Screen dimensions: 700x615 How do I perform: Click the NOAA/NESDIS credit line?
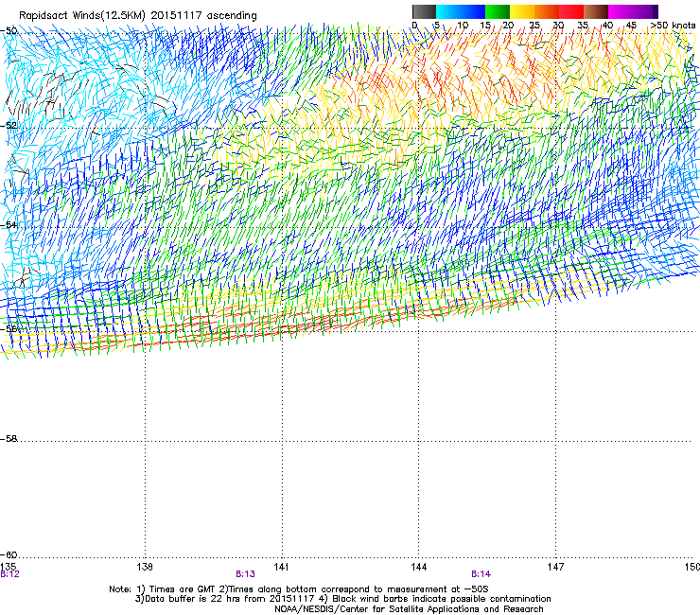pos(409,609)
